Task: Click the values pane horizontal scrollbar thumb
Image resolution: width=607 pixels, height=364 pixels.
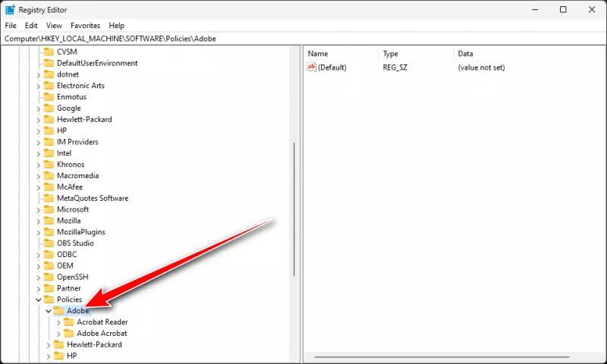Action: coord(442,357)
